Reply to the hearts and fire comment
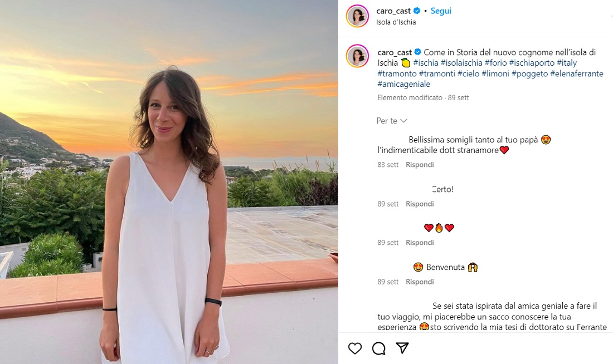Screen dimensions: 613x364 (420, 243)
